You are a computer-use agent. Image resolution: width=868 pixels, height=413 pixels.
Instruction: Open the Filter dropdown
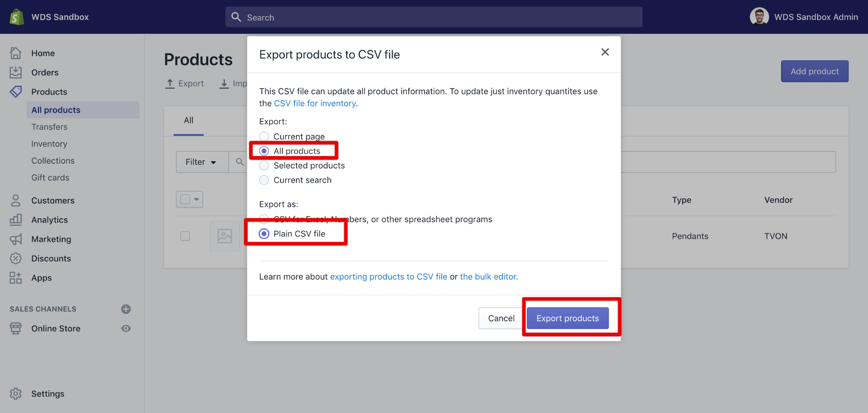click(201, 162)
